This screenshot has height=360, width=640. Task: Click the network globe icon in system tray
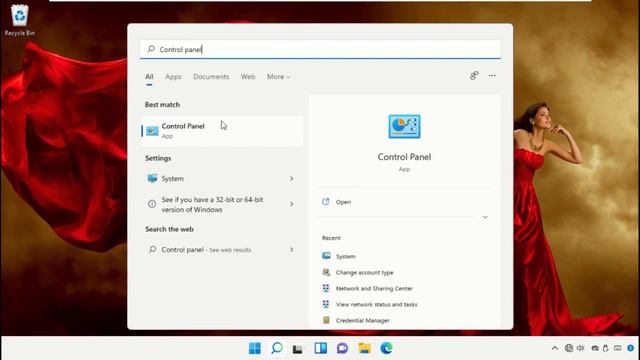tap(569, 348)
